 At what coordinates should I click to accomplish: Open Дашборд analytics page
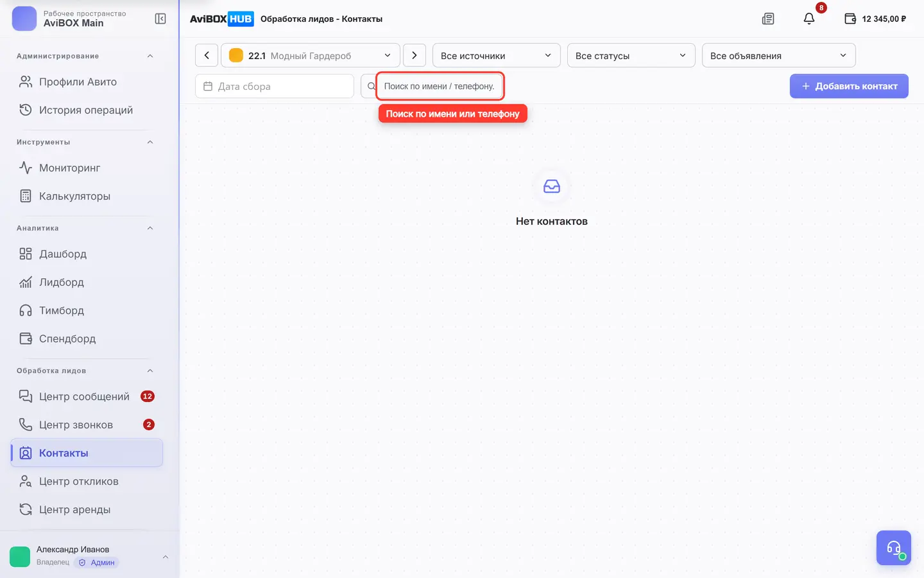[x=87, y=254]
